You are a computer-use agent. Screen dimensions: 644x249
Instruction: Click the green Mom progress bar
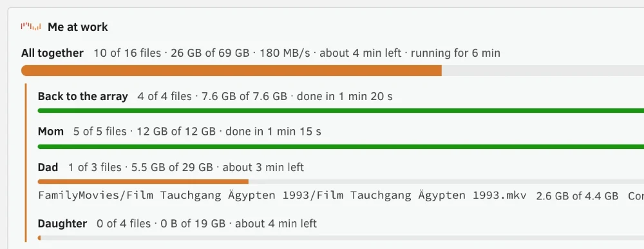[341, 146]
